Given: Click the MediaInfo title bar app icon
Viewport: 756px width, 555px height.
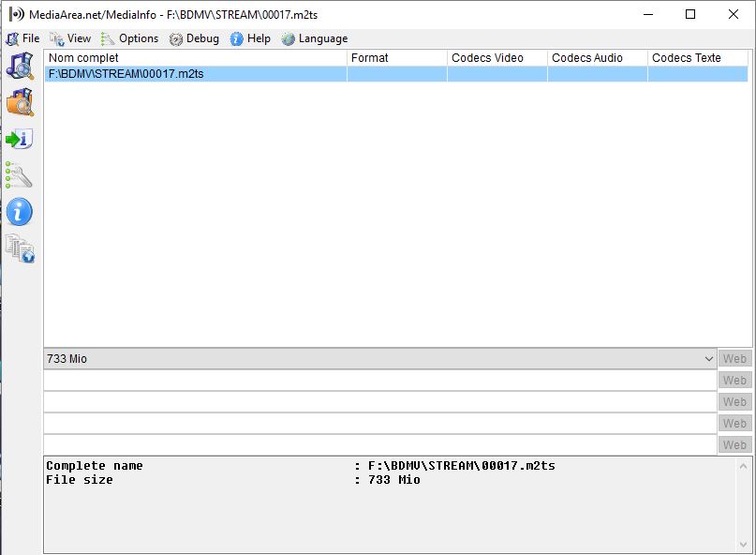Looking at the screenshot, I should [x=16, y=14].
